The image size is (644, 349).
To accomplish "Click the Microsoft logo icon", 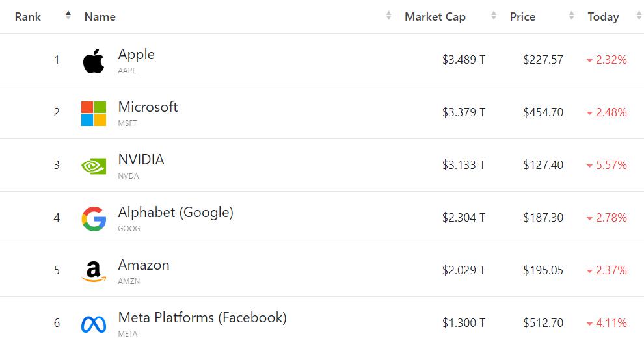I will pyautogui.click(x=94, y=114).
